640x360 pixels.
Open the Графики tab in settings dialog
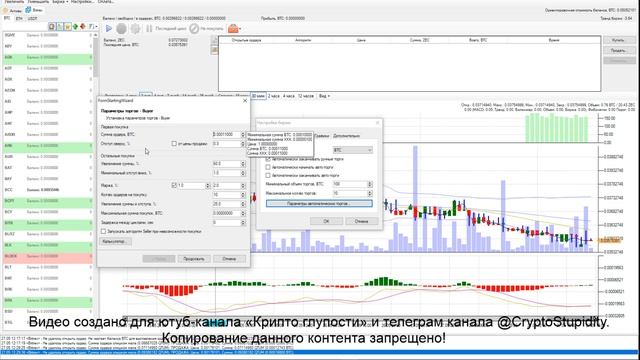coord(322,136)
